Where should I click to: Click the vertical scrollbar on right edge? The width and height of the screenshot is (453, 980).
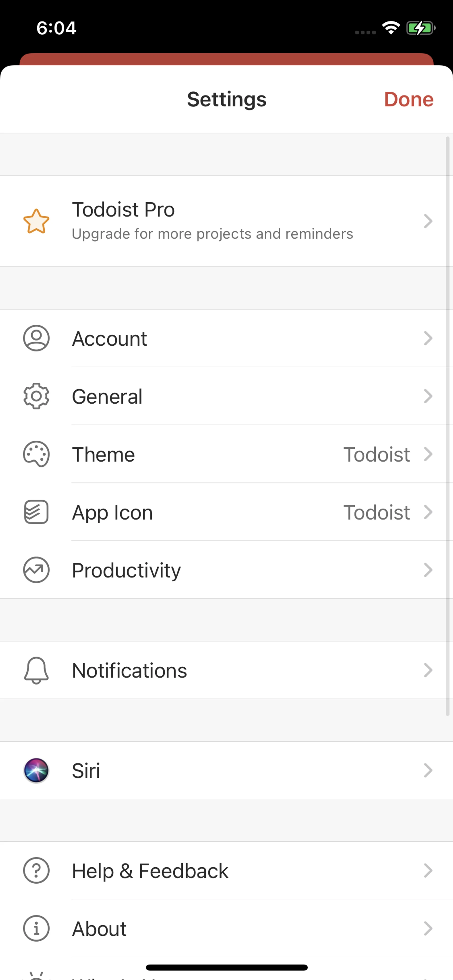tap(448, 426)
